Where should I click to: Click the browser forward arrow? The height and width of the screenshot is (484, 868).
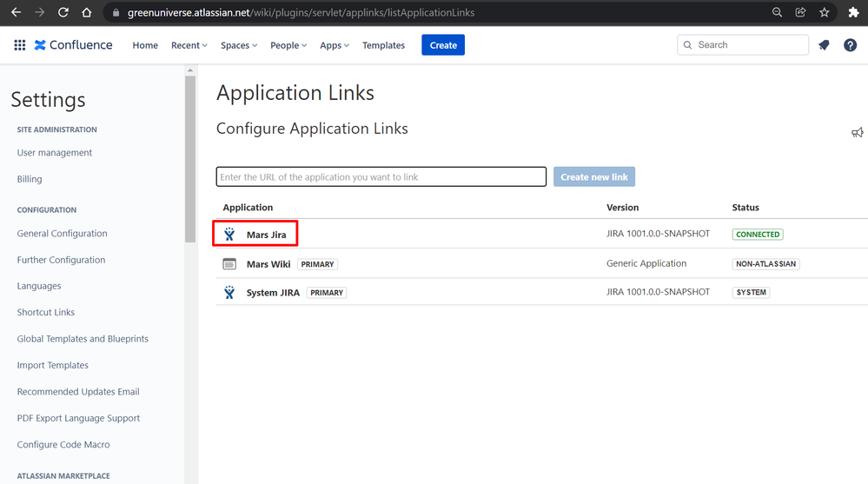(x=39, y=12)
